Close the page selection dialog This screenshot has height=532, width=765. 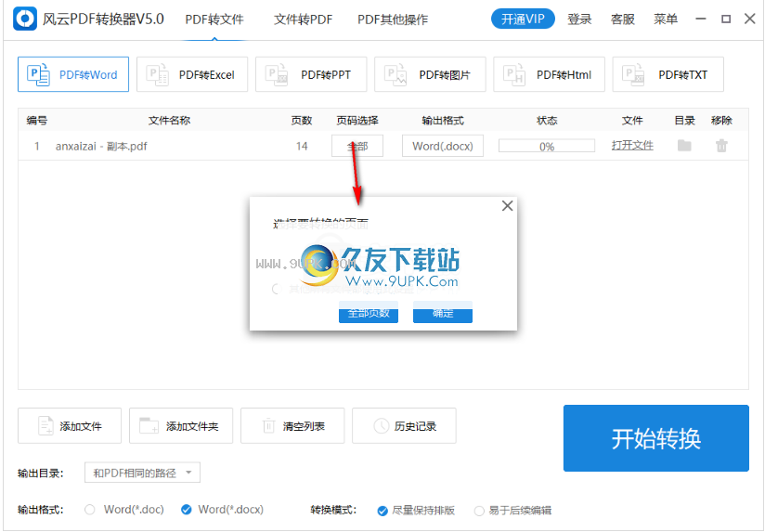508,206
